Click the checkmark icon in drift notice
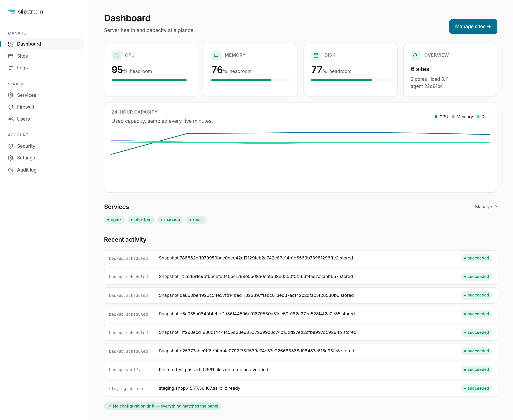This screenshot has width=513, height=420. click(x=109, y=406)
